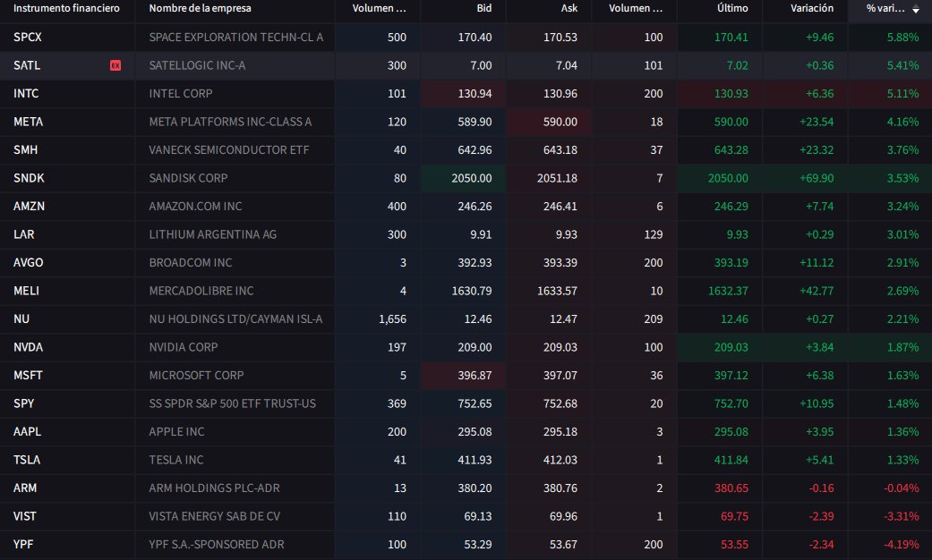Click VISTA ENERGY SAB DE CV name
The image size is (932, 560).
point(214,517)
